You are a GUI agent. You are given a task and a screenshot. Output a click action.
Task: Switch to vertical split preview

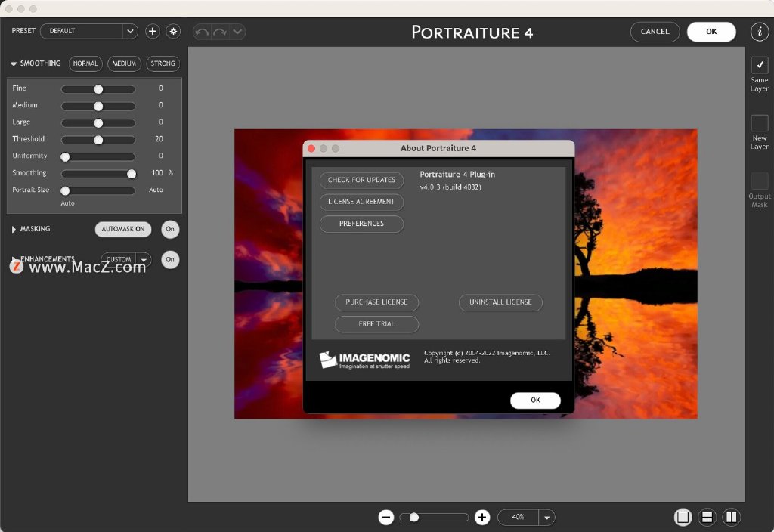731,517
